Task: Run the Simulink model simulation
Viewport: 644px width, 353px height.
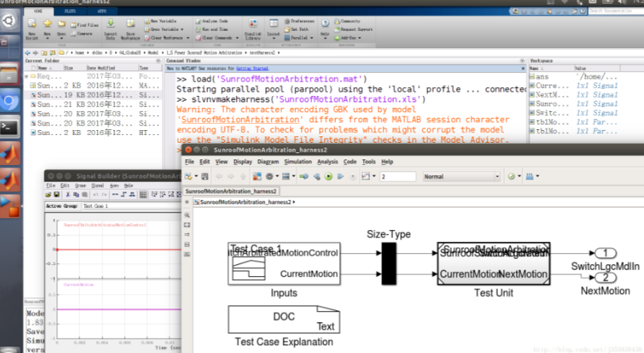Action: tap(330, 176)
